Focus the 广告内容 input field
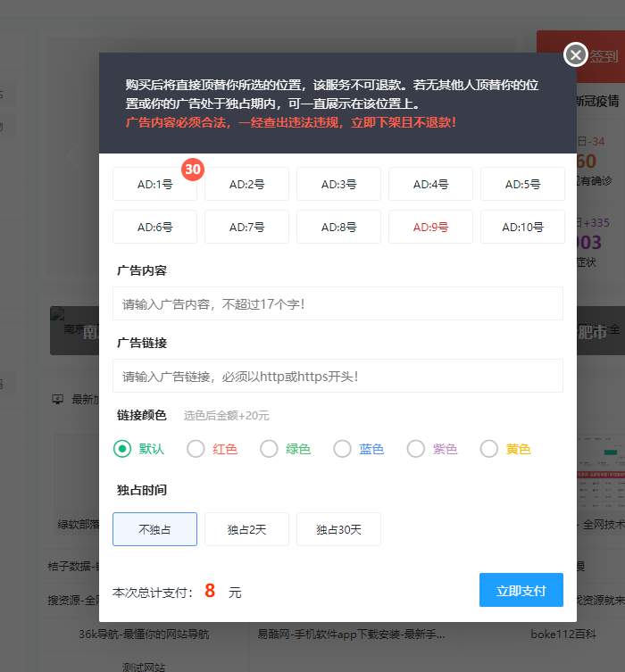 pos(337,303)
